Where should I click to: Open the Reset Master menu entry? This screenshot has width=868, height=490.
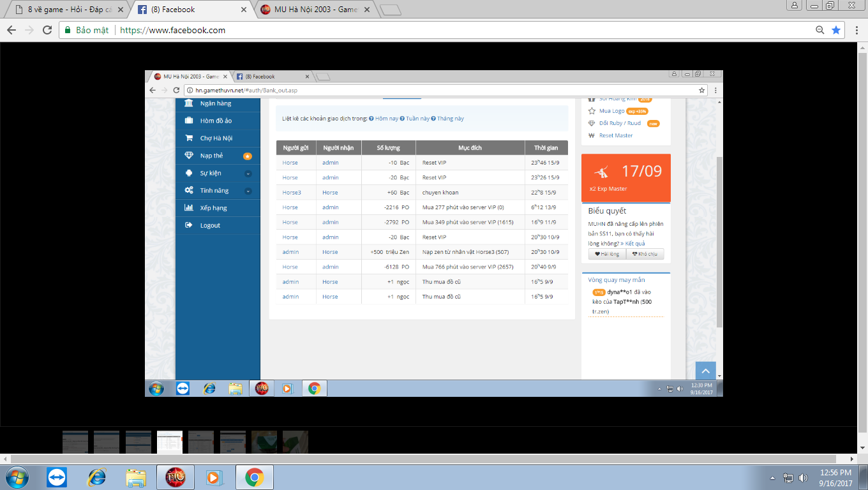pyautogui.click(x=615, y=135)
